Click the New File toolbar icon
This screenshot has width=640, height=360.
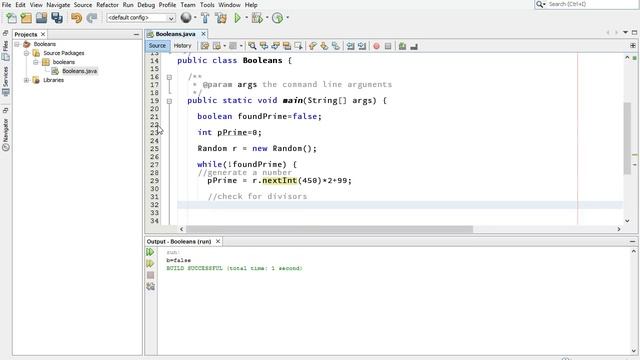coord(11,18)
